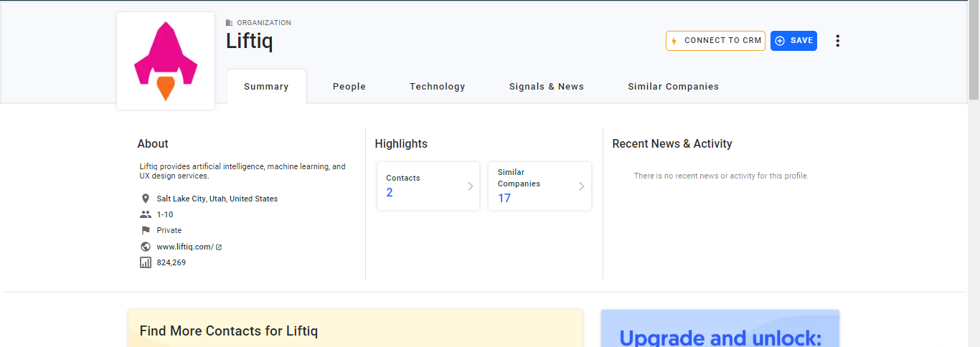Click the globe website icon
980x347 pixels.
(x=146, y=247)
